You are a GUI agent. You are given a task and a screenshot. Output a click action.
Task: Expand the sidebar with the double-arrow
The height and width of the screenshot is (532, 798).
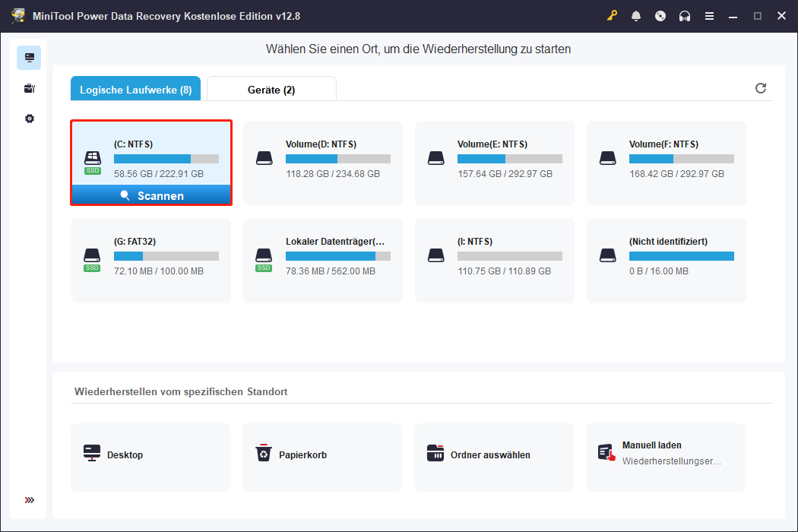(x=29, y=500)
